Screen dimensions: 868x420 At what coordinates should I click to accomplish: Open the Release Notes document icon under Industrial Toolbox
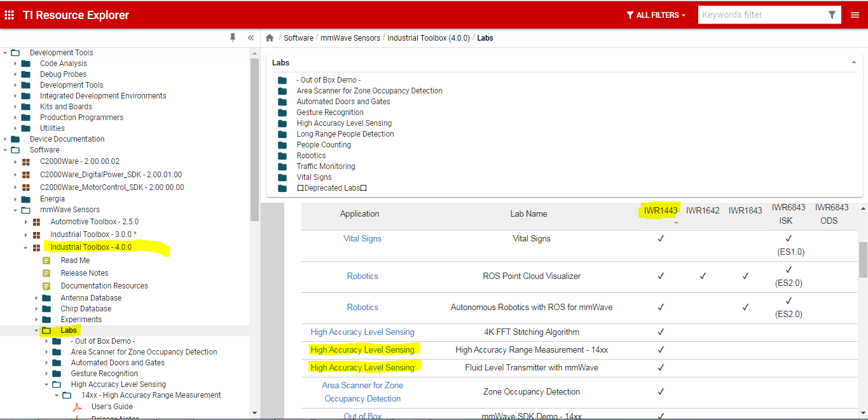pyautogui.click(x=45, y=273)
